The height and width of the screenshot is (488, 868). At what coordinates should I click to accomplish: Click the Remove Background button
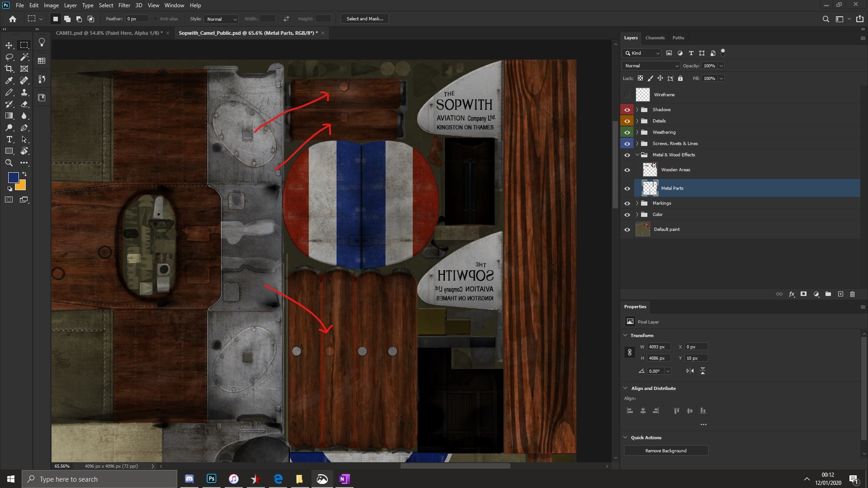coord(666,451)
